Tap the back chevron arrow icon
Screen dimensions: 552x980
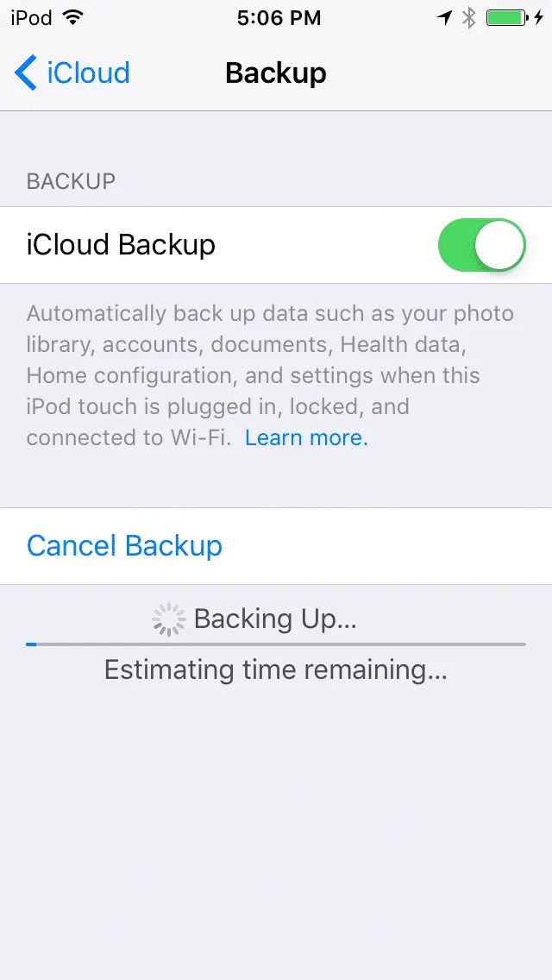point(26,72)
